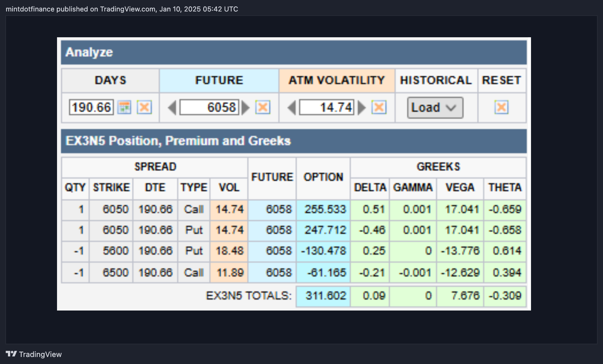Screen dimensions: 603x364
Task: Click the mintdotfinance published caption
Action: click(122, 9)
